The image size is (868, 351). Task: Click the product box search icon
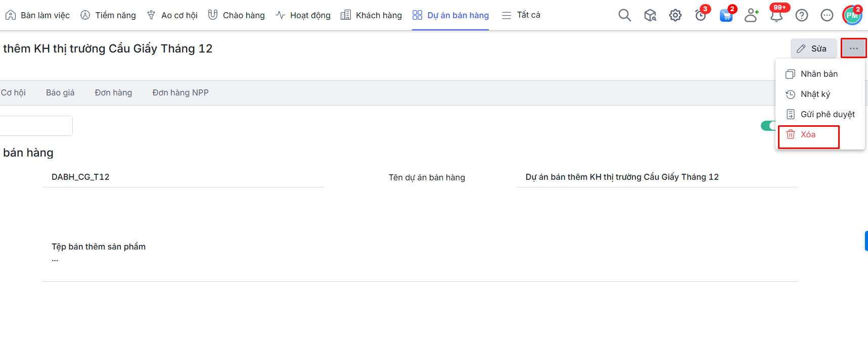(650, 15)
